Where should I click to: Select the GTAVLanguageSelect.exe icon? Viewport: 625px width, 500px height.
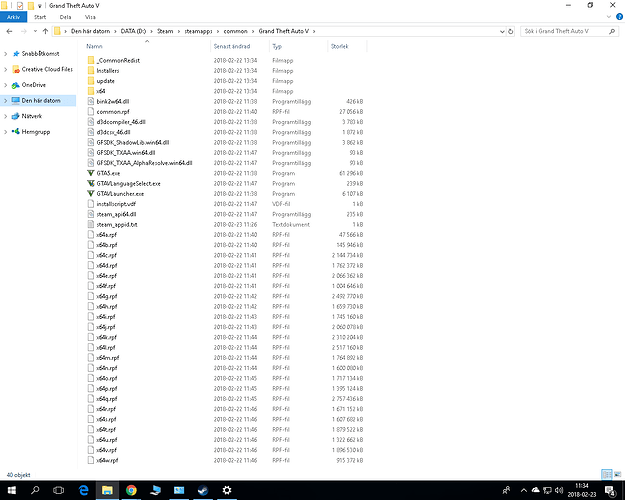click(91, 183)
